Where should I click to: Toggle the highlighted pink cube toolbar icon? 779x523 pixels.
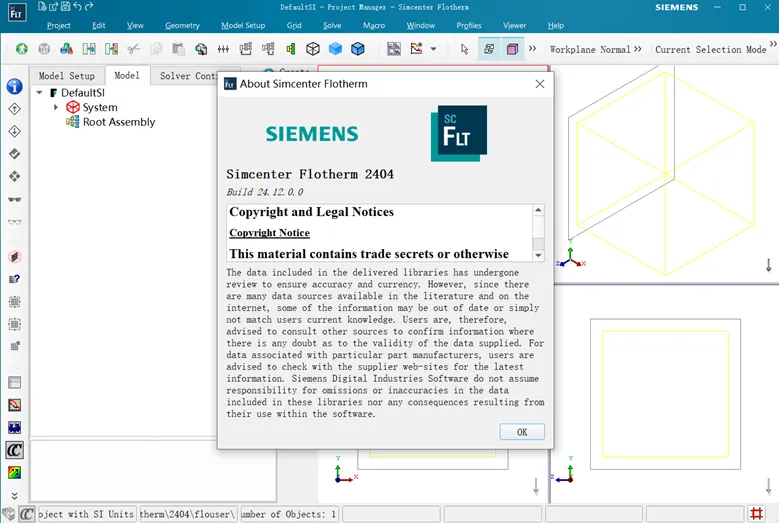(x=512, y=49)
